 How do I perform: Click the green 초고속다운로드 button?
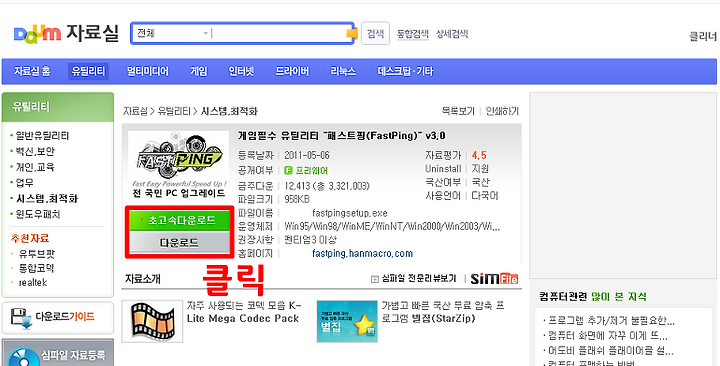point(179,220)
